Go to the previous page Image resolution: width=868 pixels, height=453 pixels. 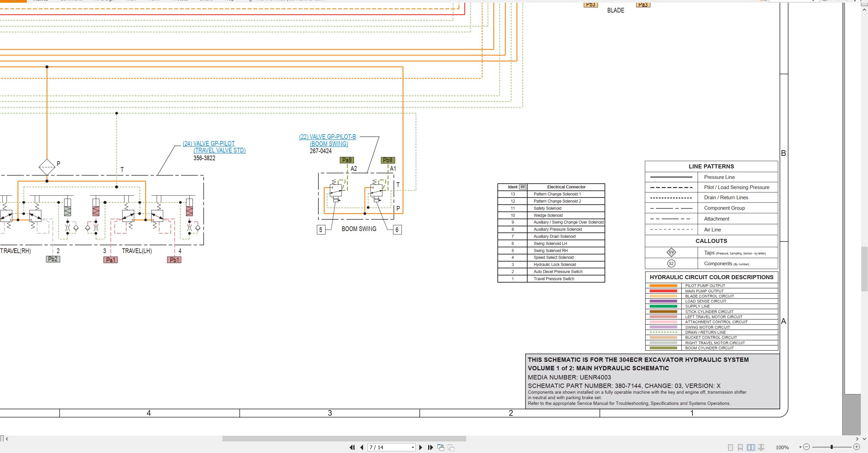tap(362, 448)
